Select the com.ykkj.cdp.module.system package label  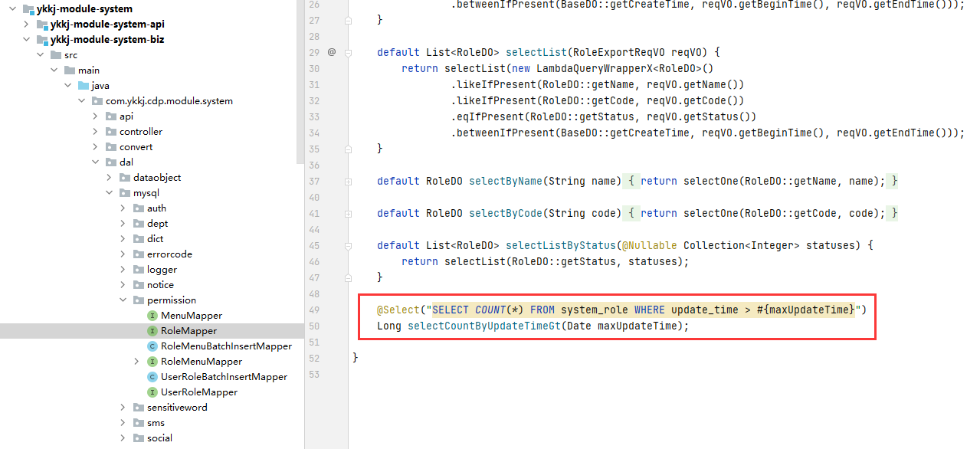(169, 101)
